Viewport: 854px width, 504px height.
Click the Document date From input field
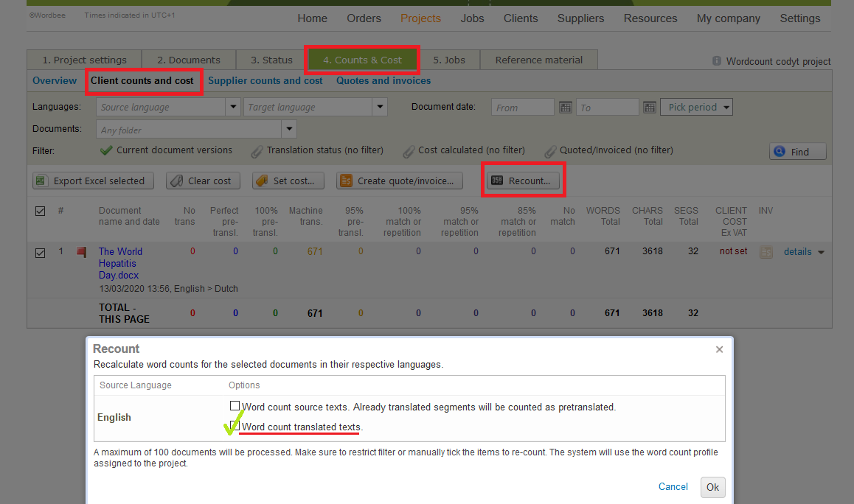522,108
